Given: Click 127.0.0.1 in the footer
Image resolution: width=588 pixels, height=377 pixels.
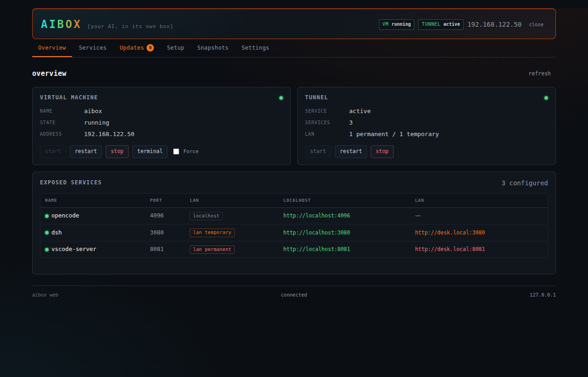Looking at the screenshot, I should (543, 295).
